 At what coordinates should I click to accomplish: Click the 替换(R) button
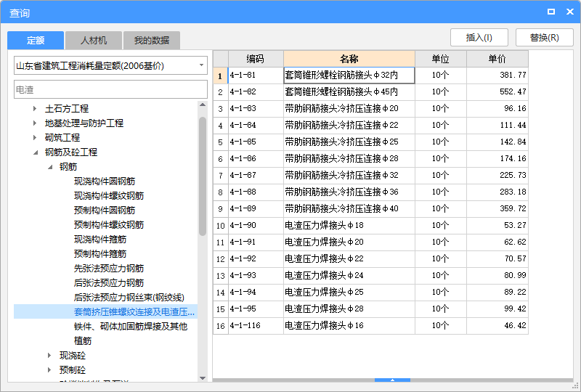[x=544, y=38]
